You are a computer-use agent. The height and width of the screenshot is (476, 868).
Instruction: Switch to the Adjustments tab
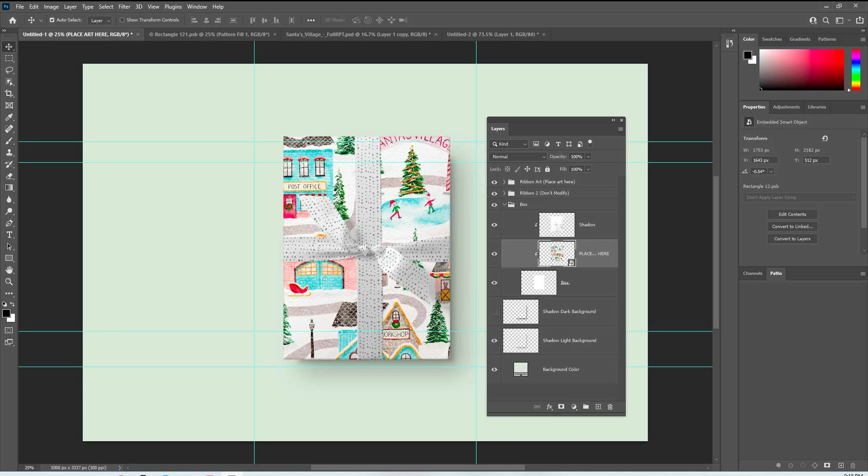[x=786, y=107]
